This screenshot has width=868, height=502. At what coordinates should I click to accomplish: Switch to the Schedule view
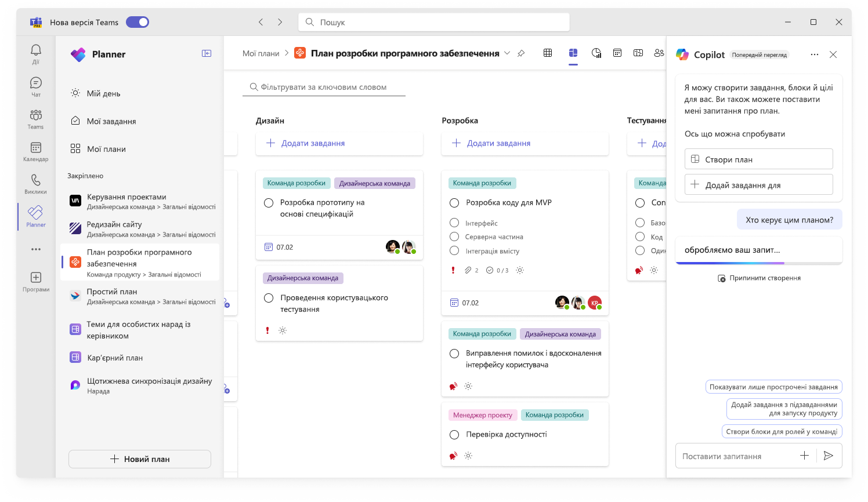pos(617,53)
